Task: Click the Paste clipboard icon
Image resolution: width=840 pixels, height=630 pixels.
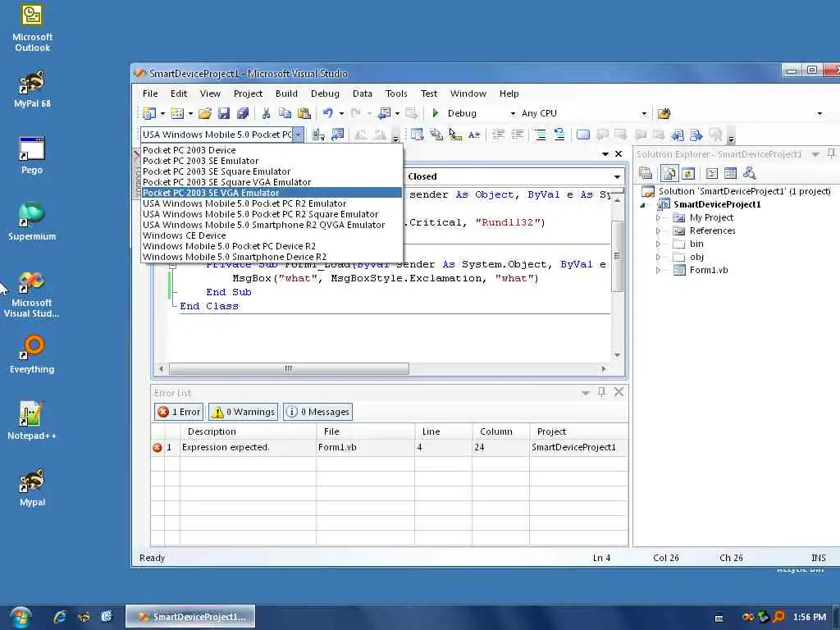Action: coord(304,113)
